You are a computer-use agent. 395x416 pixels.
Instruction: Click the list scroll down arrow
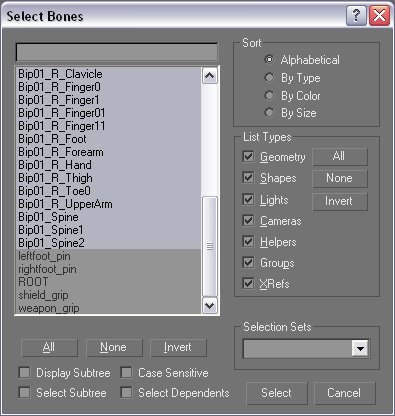[209, 305]
